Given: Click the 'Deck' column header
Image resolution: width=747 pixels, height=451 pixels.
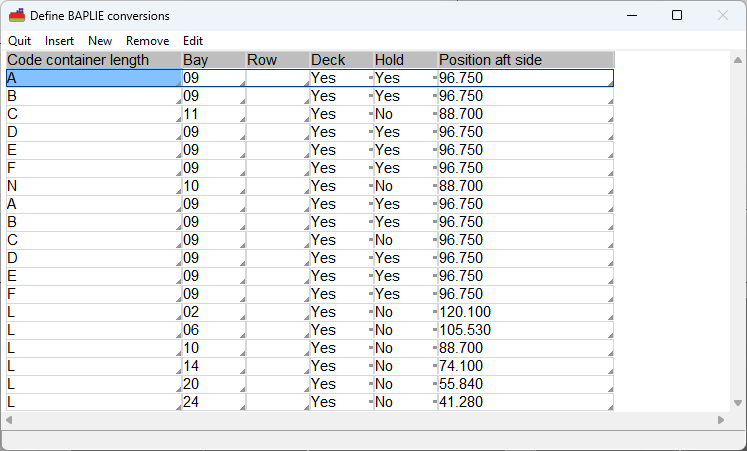Looking at the screenshot, I should coord(342,60).
